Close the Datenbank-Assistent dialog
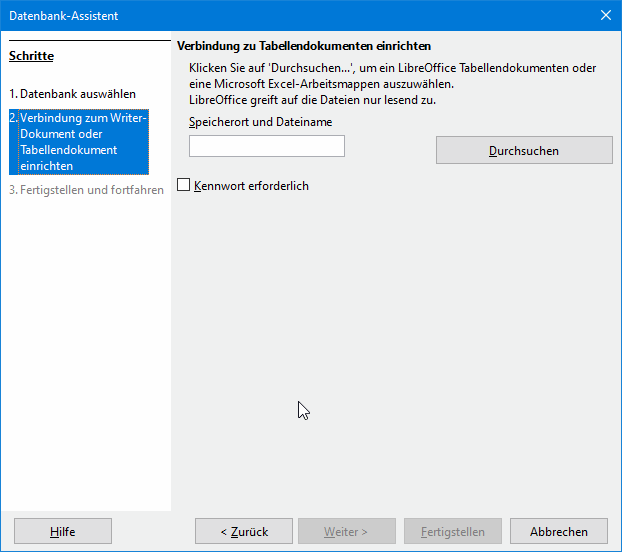Image resolution: width=622 pixels, height=552 pixels. 605,15
